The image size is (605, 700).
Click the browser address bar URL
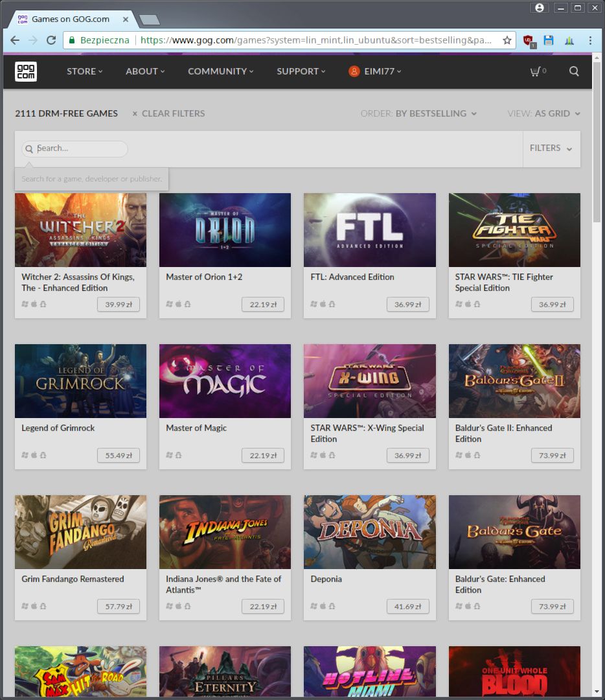[x=316, y=41]
